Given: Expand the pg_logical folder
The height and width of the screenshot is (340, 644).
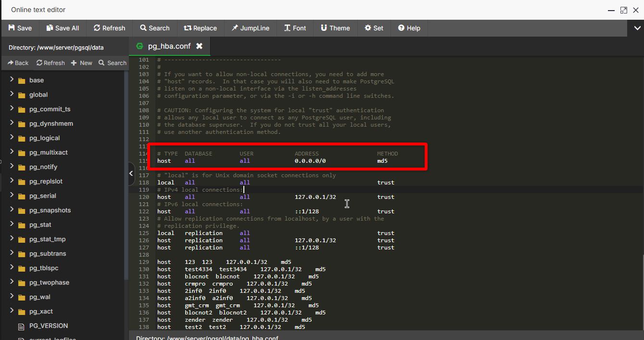Looking at the screenshot, I should [12, 138].
